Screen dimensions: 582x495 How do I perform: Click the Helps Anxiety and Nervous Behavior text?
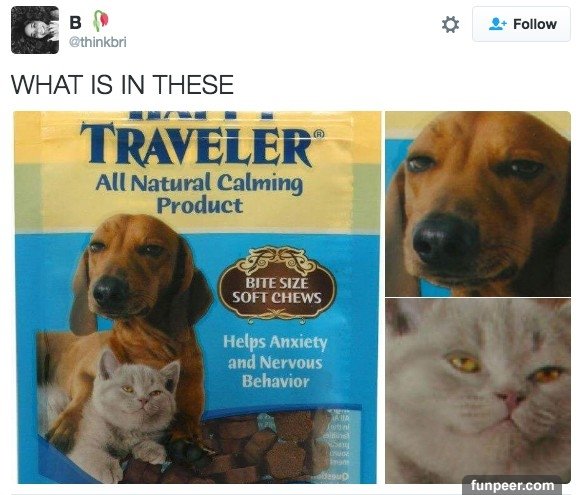coord(275,361)
